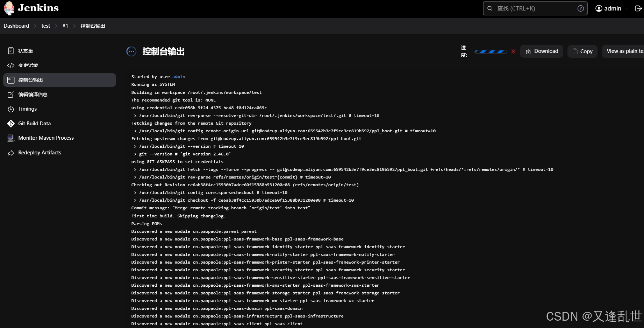Screen dimensions: 644x328
Task: Click the 控制台输出 terminal icon
Action: point(11,80)
